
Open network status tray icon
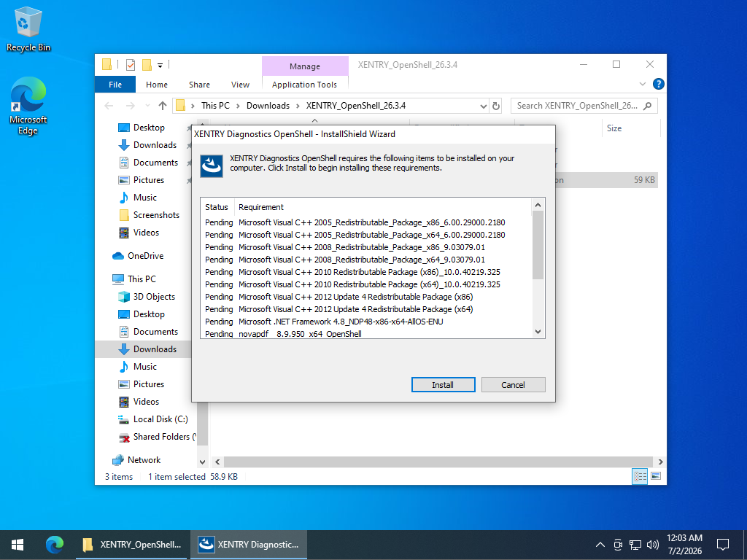(x=635, y=544)
